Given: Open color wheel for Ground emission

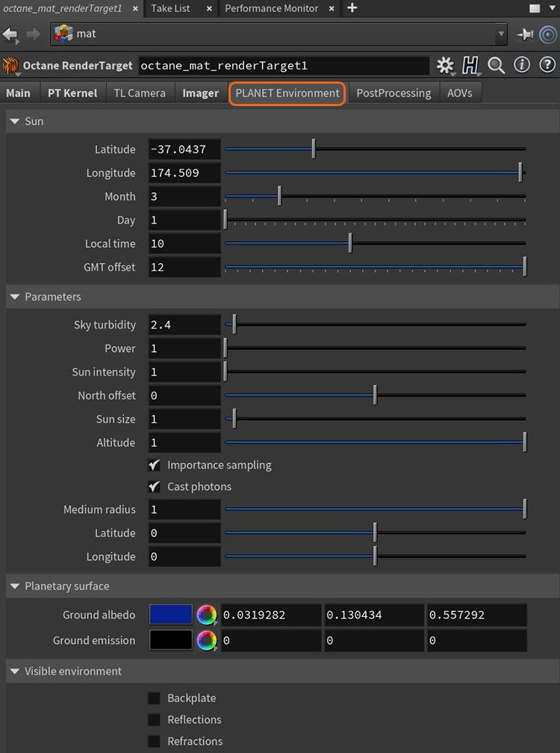Looking at the screenshot, I should (207, 641).
